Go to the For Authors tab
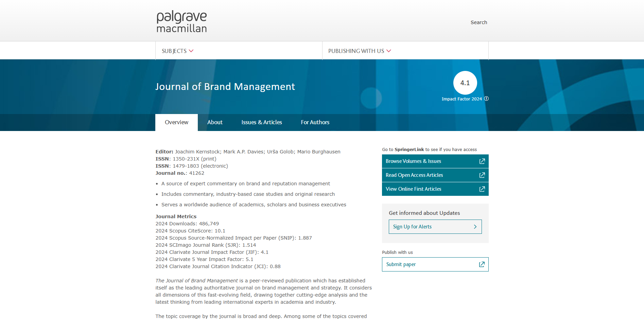This screenshot has height=319, width=644. [315, 122]
